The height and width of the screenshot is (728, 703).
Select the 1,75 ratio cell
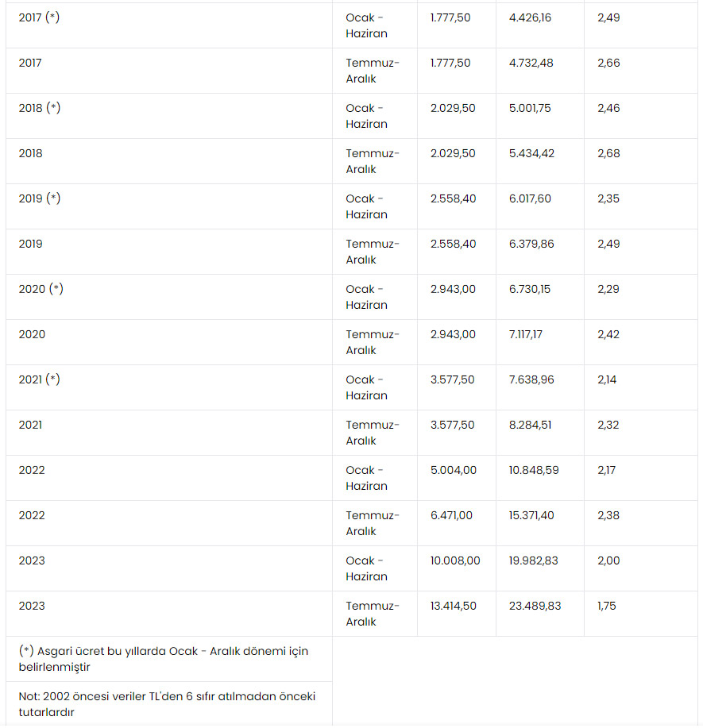[606, 606]
